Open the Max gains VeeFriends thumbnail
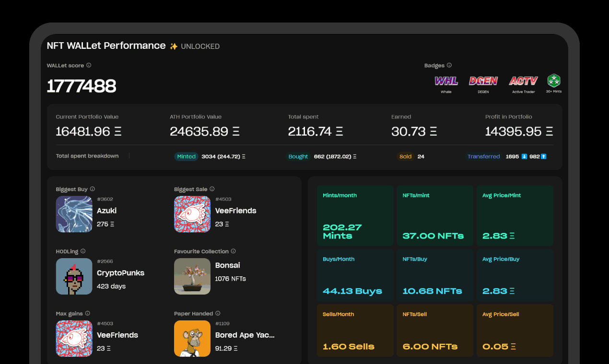Screen dimensions: 609x364 tap(74, 339)
